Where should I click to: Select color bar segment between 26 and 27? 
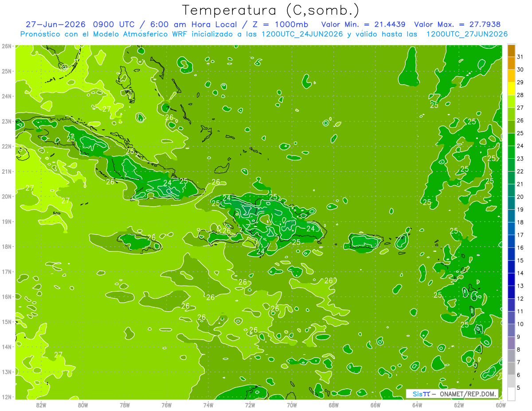pos(511,114)
